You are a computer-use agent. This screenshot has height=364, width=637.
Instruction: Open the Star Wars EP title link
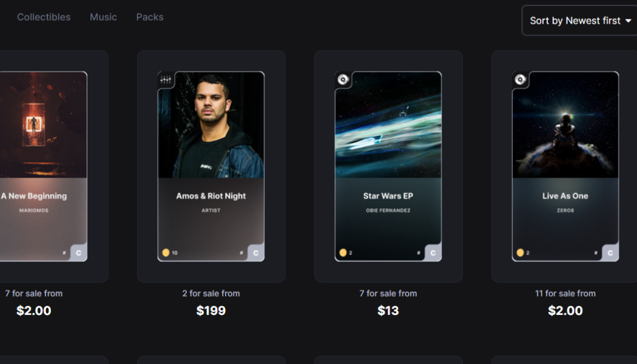click(388, 196)
